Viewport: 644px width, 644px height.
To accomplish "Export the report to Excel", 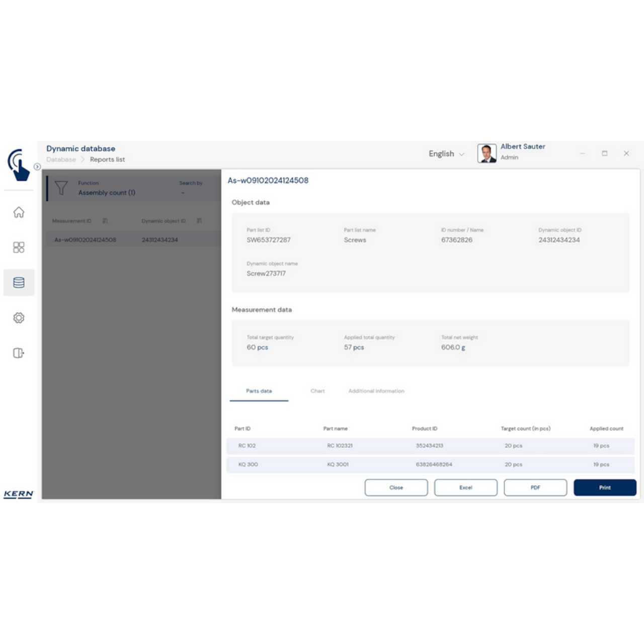I will point(465,487).
